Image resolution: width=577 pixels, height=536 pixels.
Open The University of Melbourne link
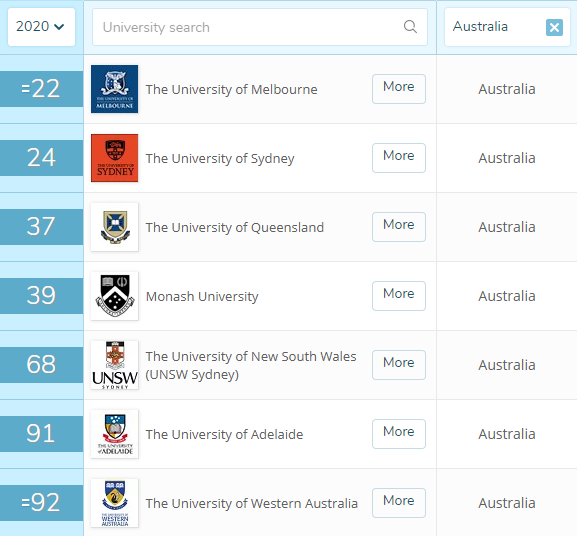point(231,89)
